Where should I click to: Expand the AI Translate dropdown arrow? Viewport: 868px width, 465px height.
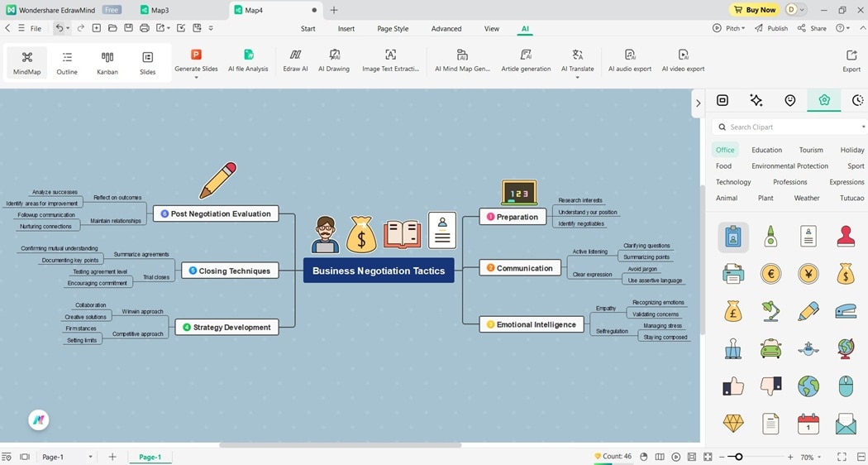click(577, 78)
